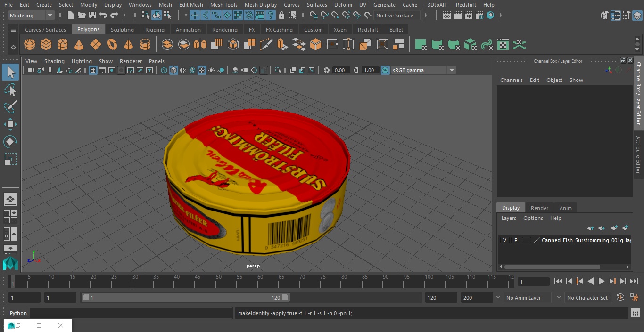Image resolution: width=644 pixels, height=332 pixels.
Task: Open the shelf tab options menu icon
Action: [13, 30]
